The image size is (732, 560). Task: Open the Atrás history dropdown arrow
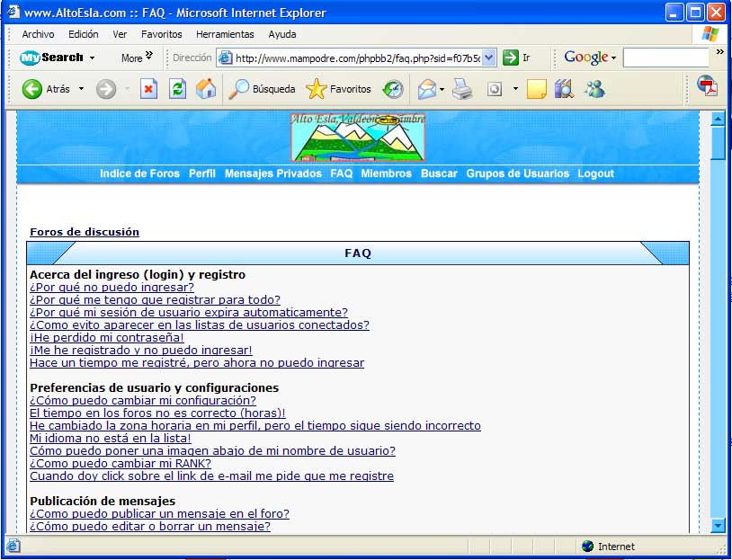(x=81, y=89)
